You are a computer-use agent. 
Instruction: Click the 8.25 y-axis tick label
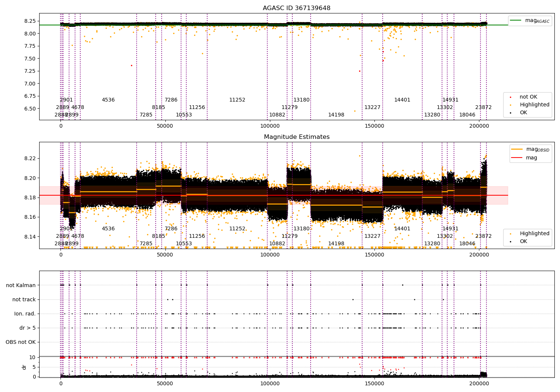click(x=29, y=21)
